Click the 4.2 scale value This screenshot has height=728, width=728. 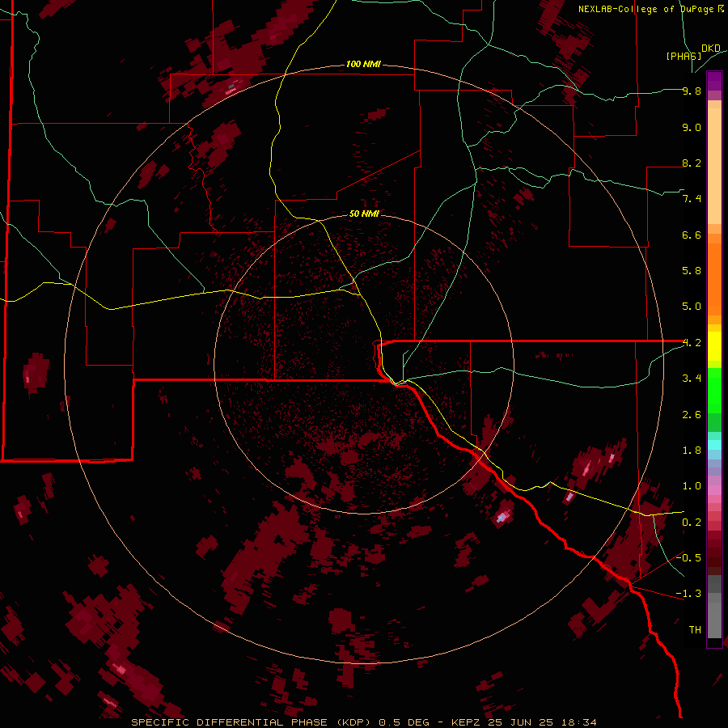click(692, 343)
